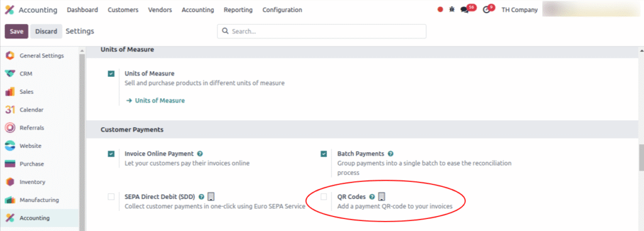Click "Add a payment QR-code to your invoices" text
This screenshot has width=644, height=231.
(395, 206)
